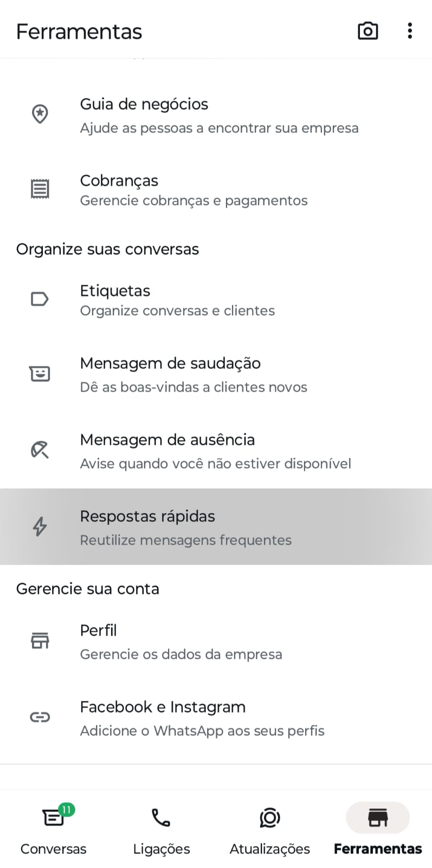The width and height of the screenshot is (432, 868).
Task: Go to the Atualizações tab
Action: point(269,830)
